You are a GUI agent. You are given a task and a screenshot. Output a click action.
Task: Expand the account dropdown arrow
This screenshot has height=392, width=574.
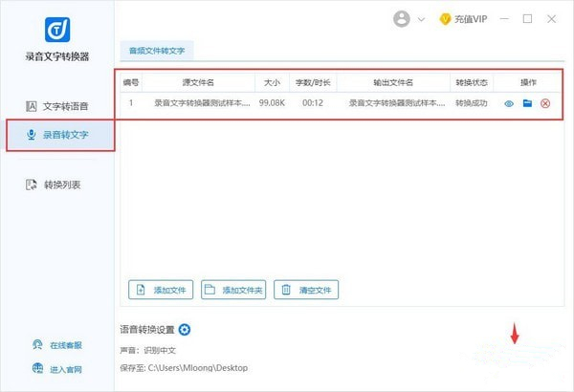421,19
